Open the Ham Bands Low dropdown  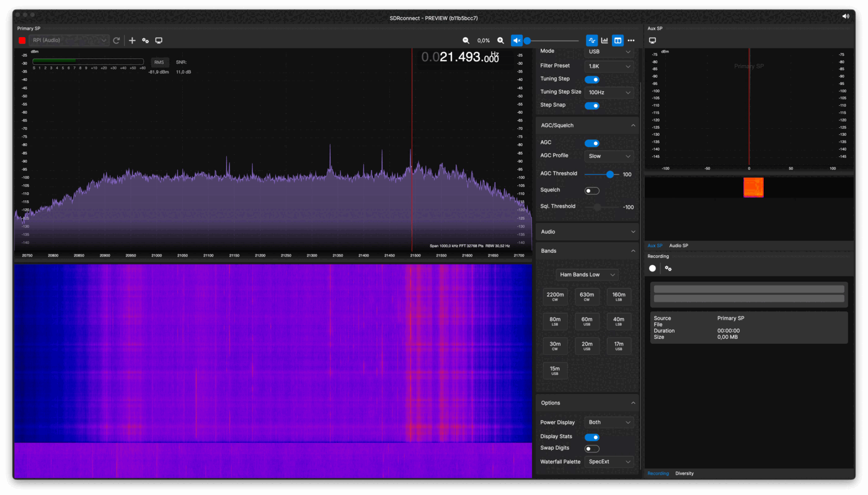[x=587, y=274]
